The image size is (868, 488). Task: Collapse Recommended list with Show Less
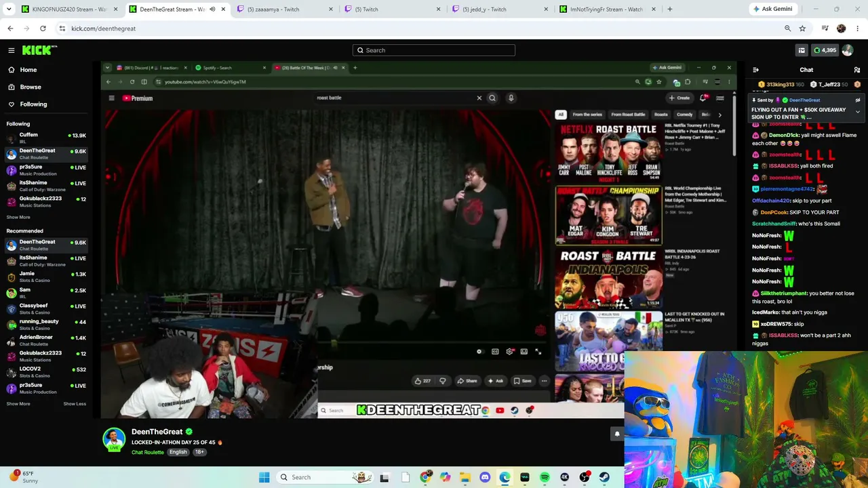(75, 404)
